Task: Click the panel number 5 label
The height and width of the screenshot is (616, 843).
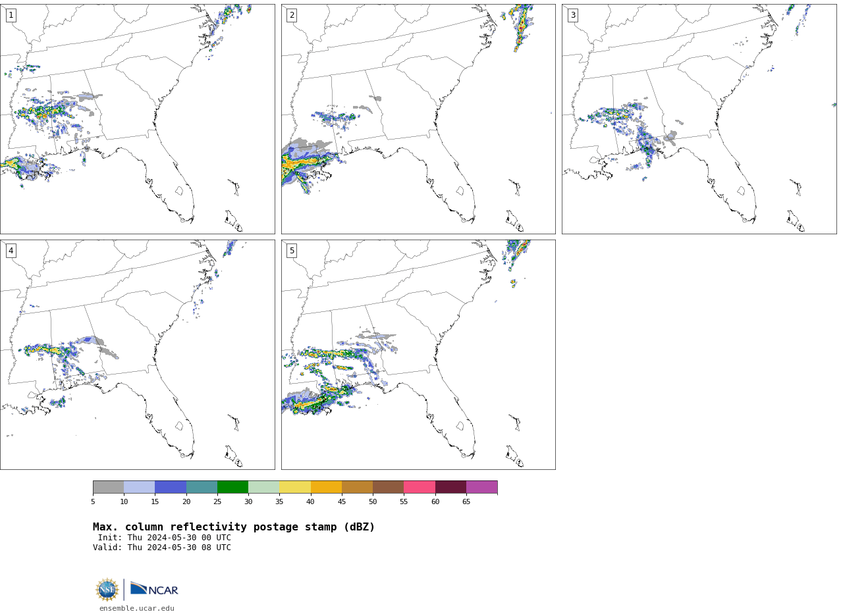Action: tap(292, 251)
